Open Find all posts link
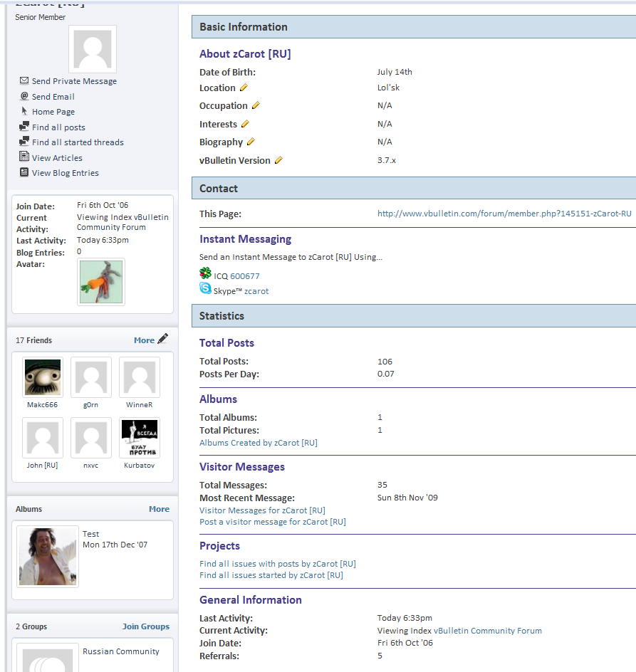The height and width of the screenshot is (672, 636). (x=58, y=127)
